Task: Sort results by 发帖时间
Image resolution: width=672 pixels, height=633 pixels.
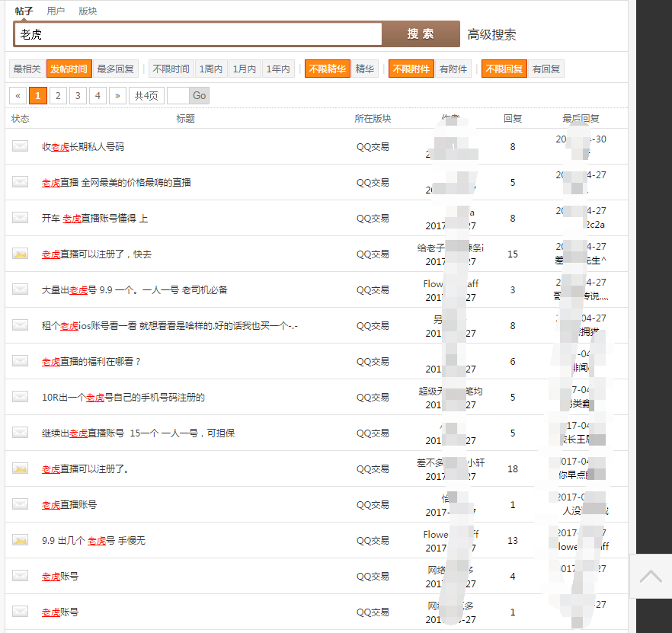Action: pyautogui.click(x=69, y=69)
